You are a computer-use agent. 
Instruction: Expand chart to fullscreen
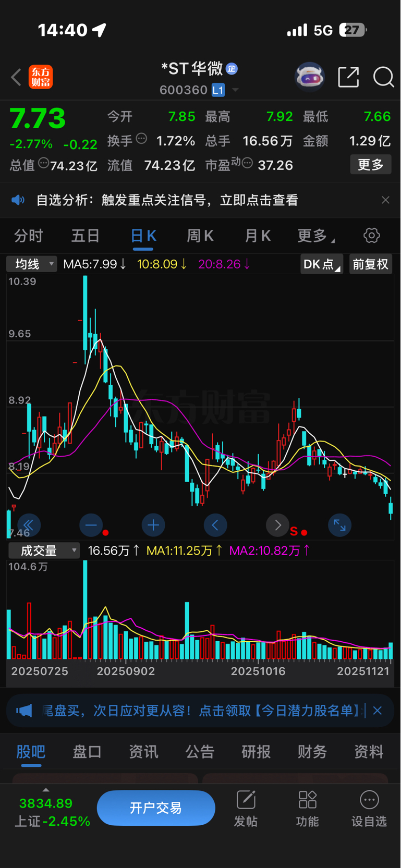(339, 525)
